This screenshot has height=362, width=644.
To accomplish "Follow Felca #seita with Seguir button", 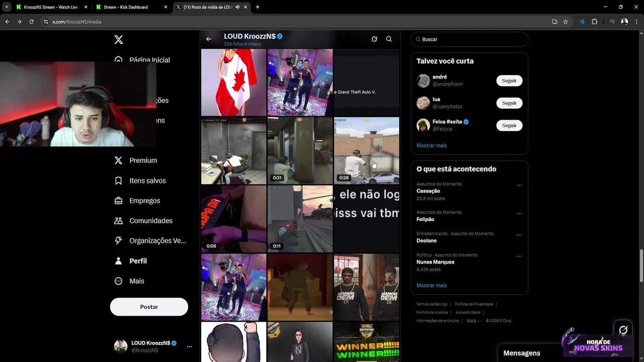I will pos(509,125).
